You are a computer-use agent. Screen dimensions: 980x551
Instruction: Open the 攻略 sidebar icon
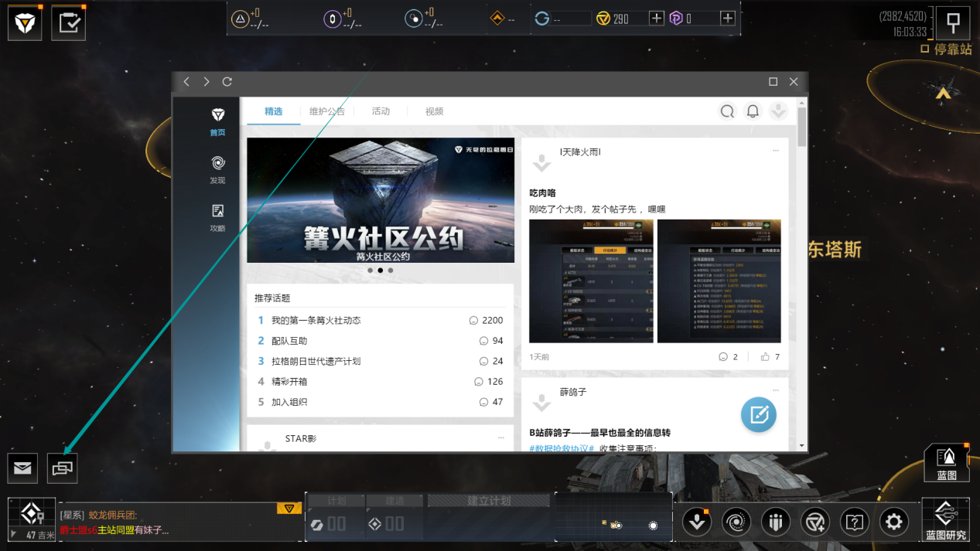coord(217,217)
